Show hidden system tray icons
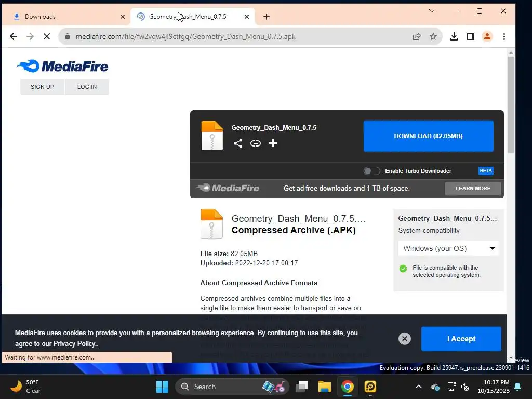The image size is (532, 399). [419, 387]
